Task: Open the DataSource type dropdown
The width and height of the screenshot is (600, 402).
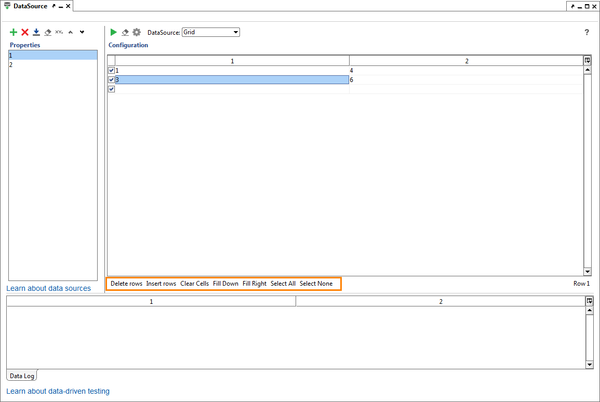Action: click(x=210, y=32)
